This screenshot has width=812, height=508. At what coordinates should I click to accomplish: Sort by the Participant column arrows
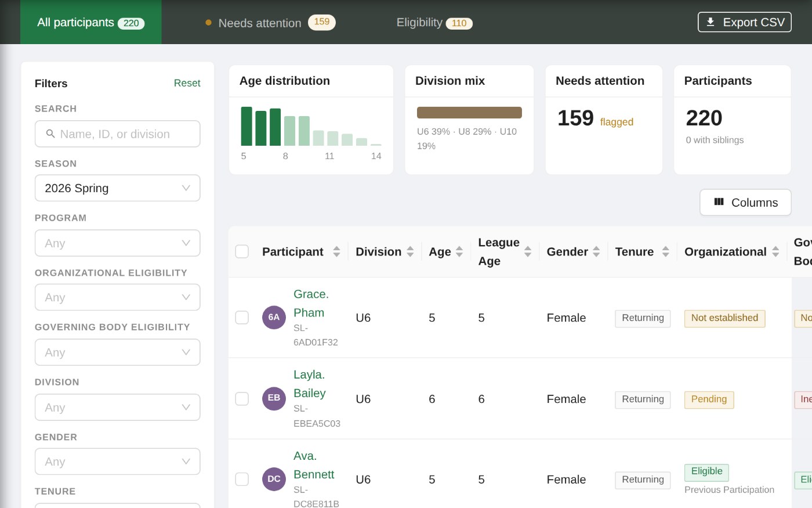point(336,251)
